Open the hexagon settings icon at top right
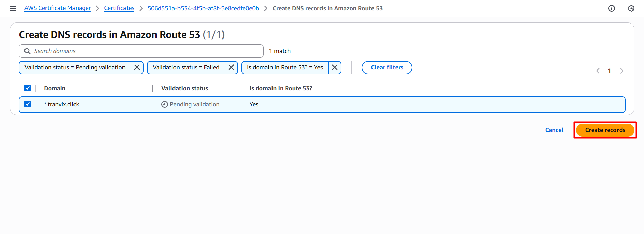 tap(631, 8)
